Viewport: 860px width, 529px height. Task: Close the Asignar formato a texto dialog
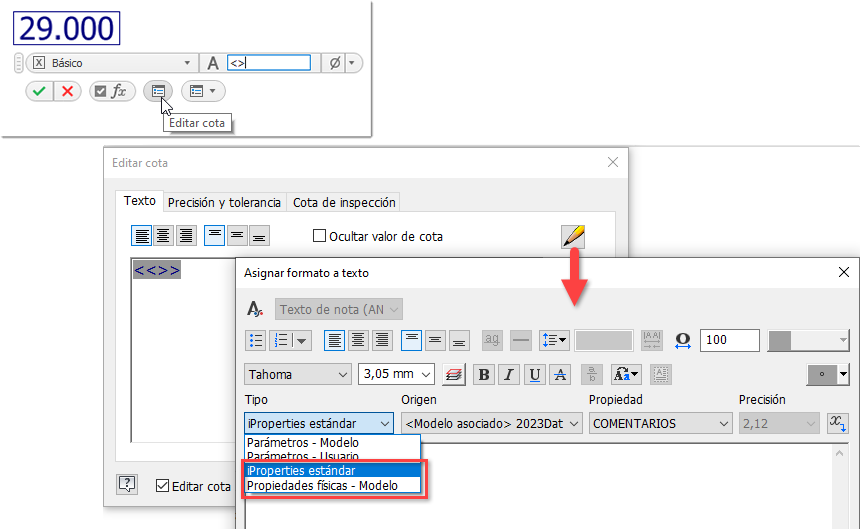coord(844,272)
